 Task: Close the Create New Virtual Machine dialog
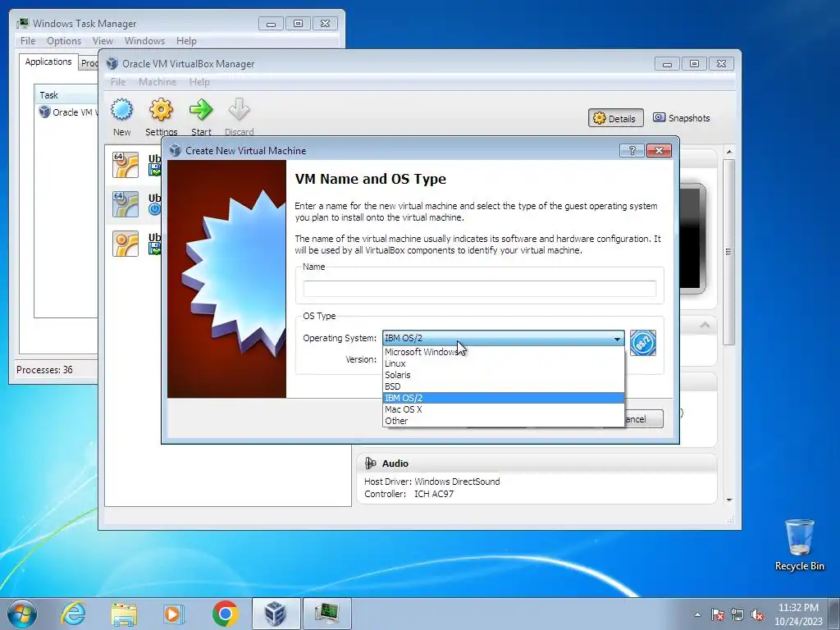click(659, 151)
